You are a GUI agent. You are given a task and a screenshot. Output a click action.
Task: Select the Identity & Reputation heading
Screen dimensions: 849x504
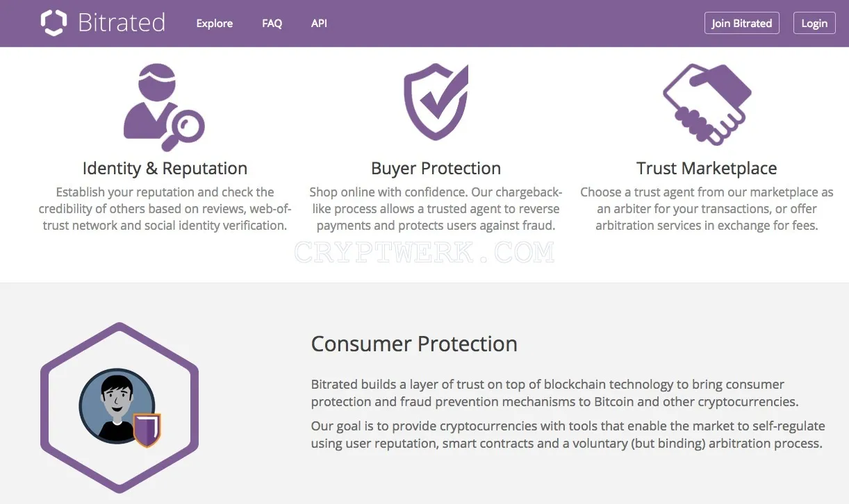165,169
